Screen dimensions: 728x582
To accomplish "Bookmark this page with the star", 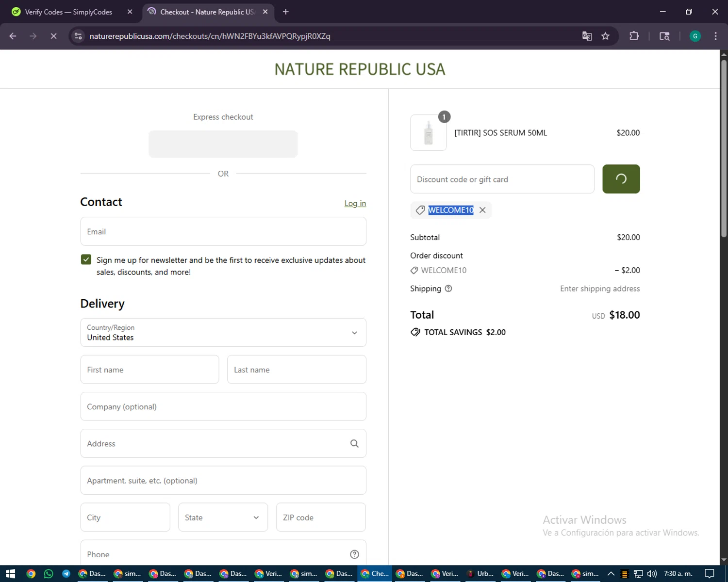I will [x=605, y=36].
